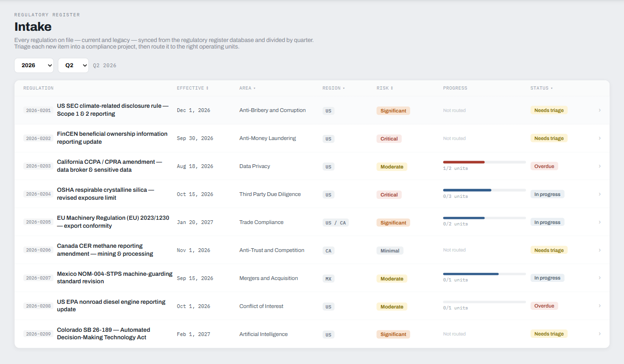Image resolution: width=624 pixels, height=364 pixels.
Task: Open the row chevron for FinCEN beneficial ownership
Action: click(599, 138)
